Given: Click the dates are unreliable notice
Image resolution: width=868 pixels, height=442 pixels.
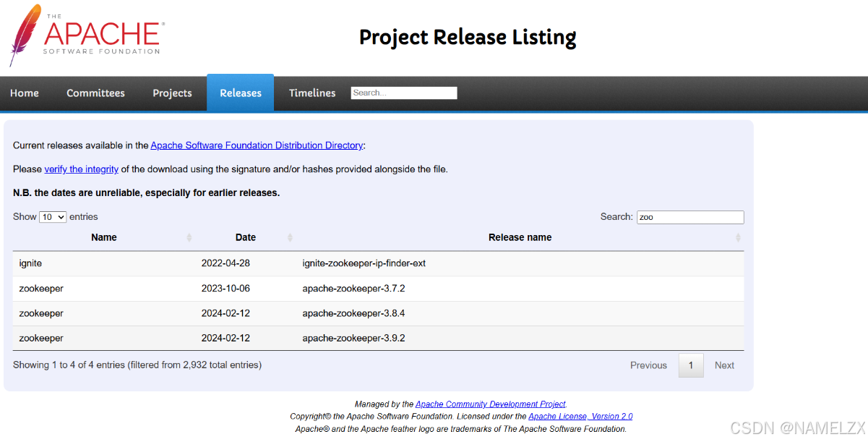Looking at the screenshot, I should coord(146,193).
